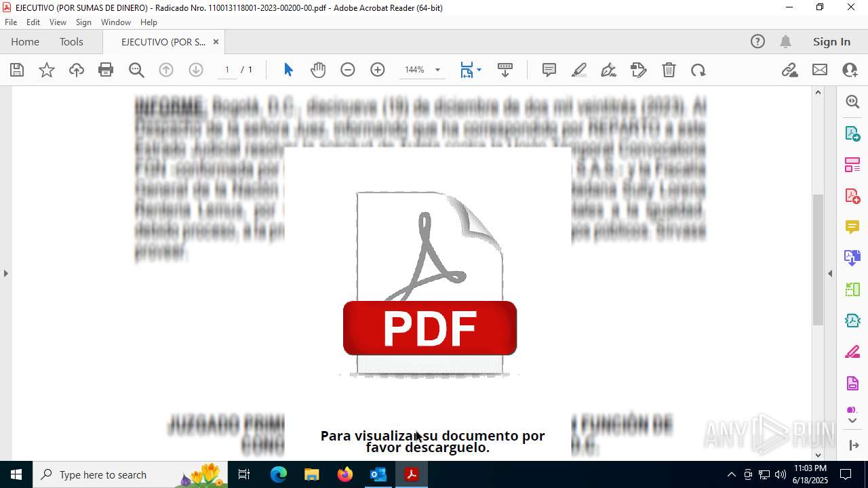Open the Create PDF sidebar tool
Screen dimensions: 868x488
[852, 196]
